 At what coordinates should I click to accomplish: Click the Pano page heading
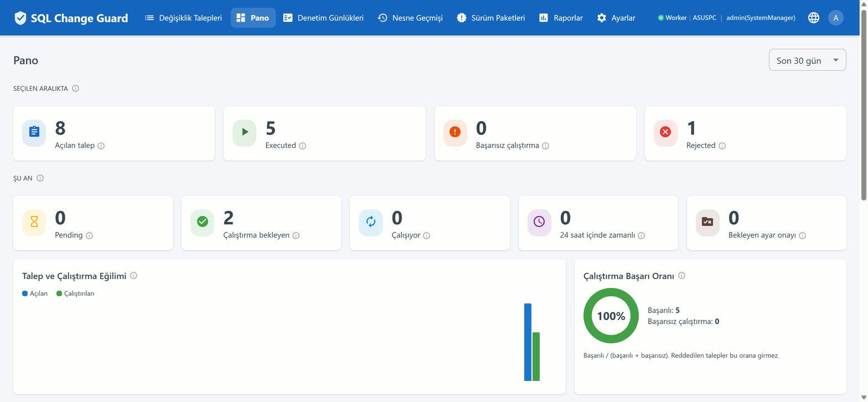[x=26, y=60]
